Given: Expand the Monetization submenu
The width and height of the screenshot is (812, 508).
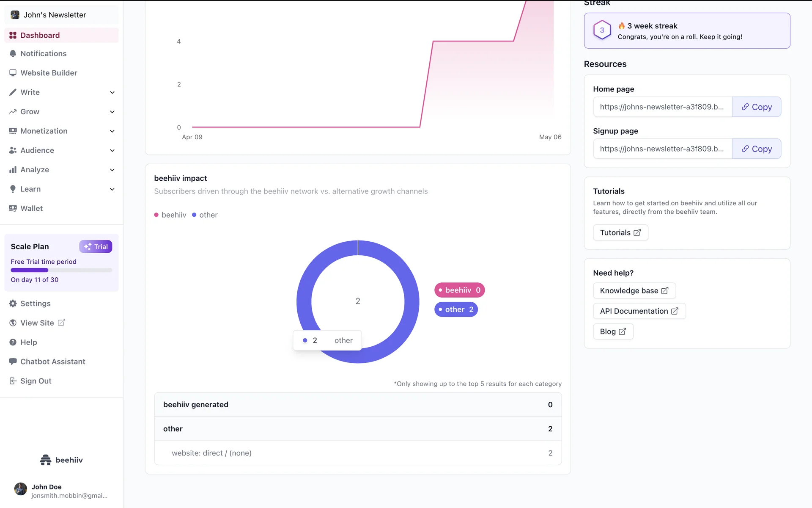Looking at the screenshot, I should 112,131.
